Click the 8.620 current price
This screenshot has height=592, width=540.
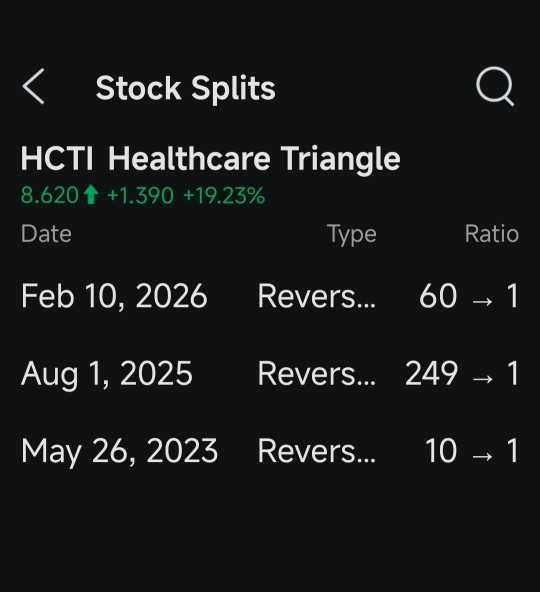click(x=49, y=196)
